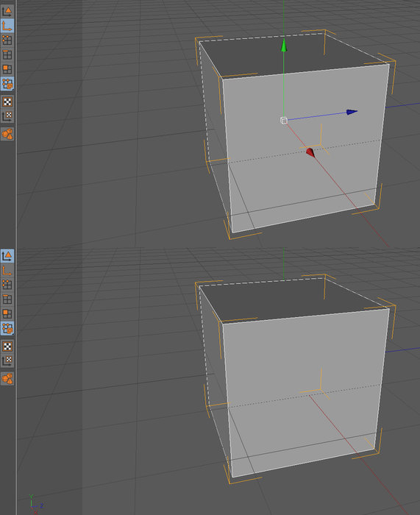Select Texture Axis tool in lower toolbar
This screenshot has height=515, width=420.
coord(7,360)
